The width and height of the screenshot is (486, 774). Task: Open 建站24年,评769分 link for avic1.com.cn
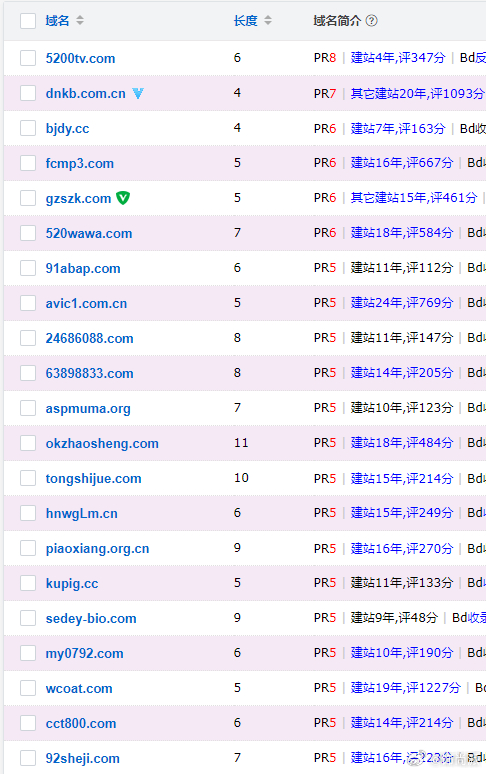tap(402, 303)
